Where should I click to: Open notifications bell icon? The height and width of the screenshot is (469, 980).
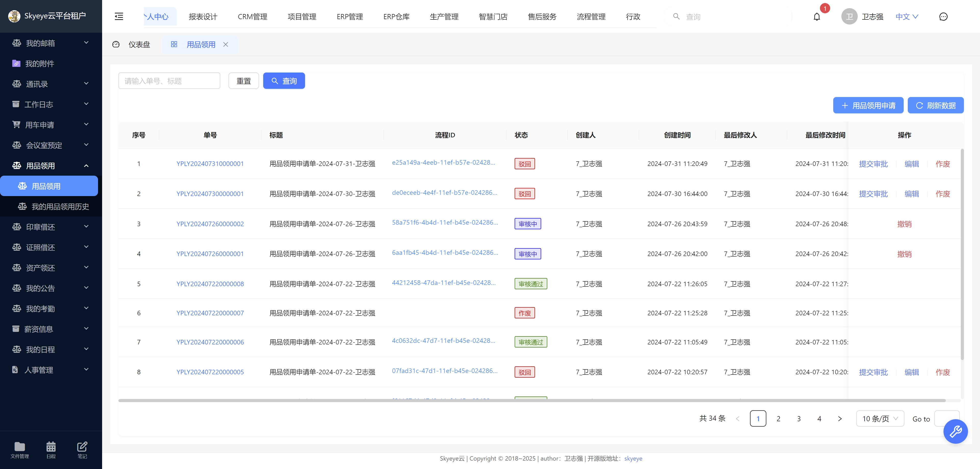coord(816,17)
